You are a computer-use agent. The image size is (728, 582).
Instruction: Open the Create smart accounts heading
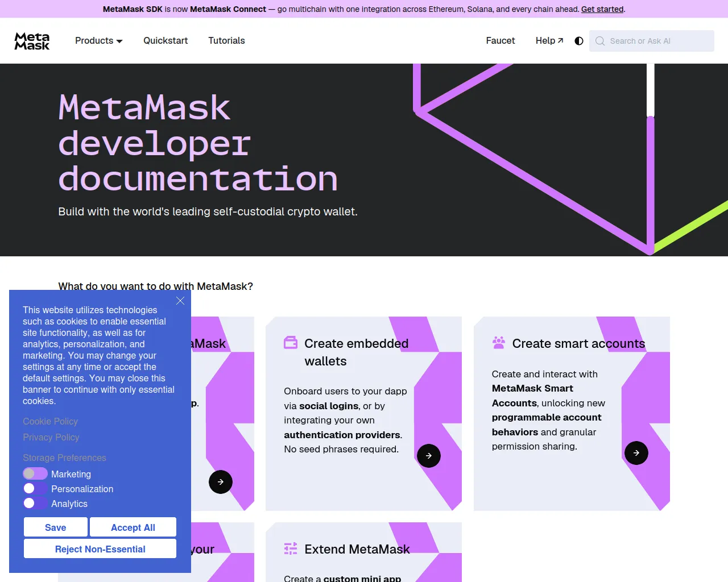coord(579,343)
